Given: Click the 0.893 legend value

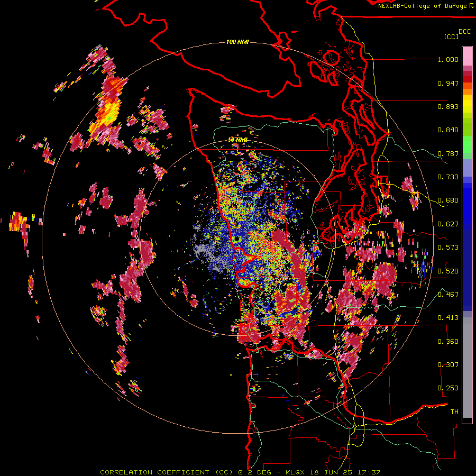Looking at the screenshot, I should [448, 106].
